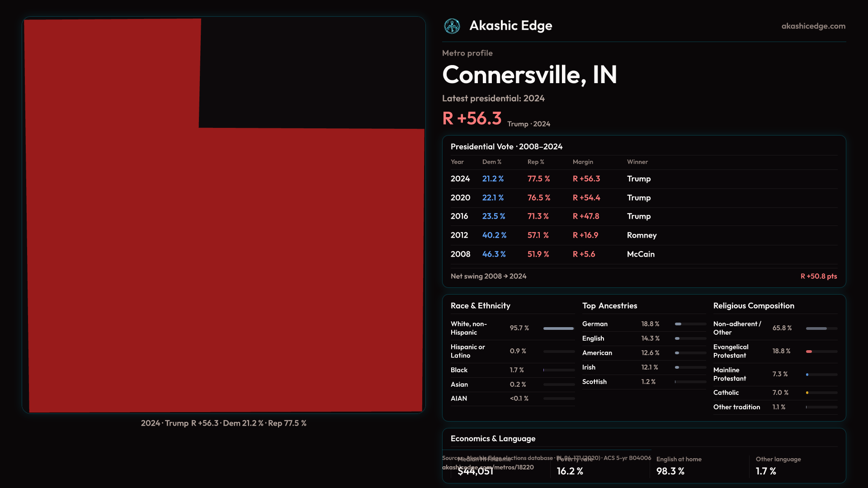
Task: Click the Mainline Protestant blue dot
Action: [807, 375]
